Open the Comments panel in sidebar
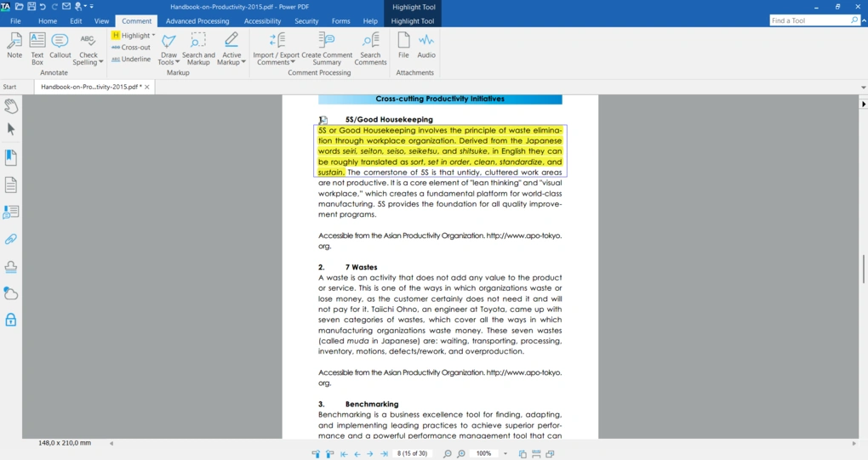This screenshot has height=460, width=868. tap(10, 212)
